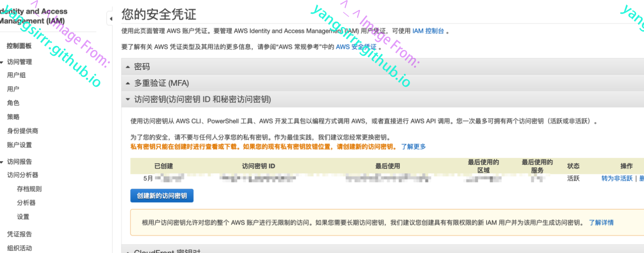Screen dimensions: 644x253
Task: Follow the AWS 安全凭证 reference link
Action: coord(356,46)
